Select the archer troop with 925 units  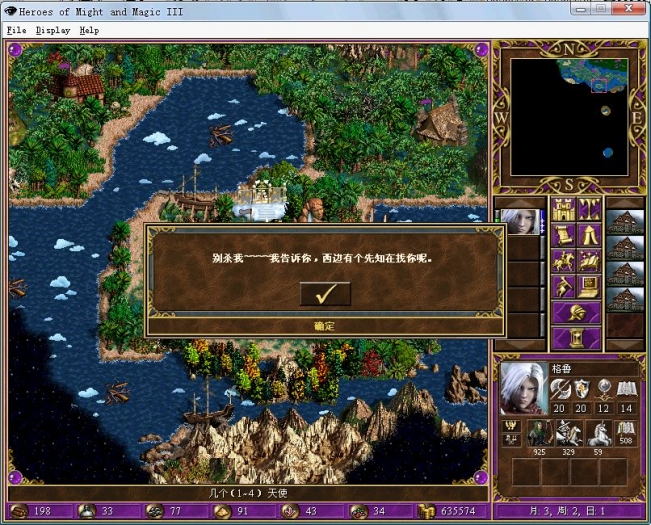(x=539, y=433)
